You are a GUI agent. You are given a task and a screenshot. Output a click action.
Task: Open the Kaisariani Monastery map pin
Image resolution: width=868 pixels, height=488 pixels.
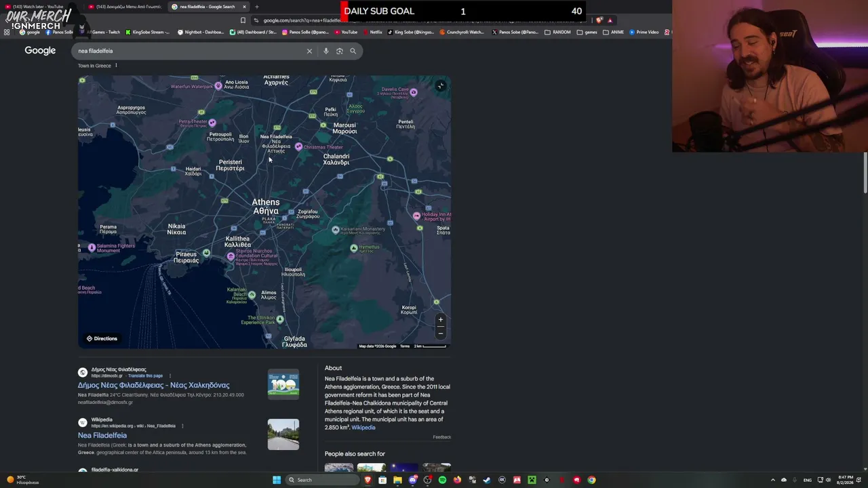click(x=335, y=230)
